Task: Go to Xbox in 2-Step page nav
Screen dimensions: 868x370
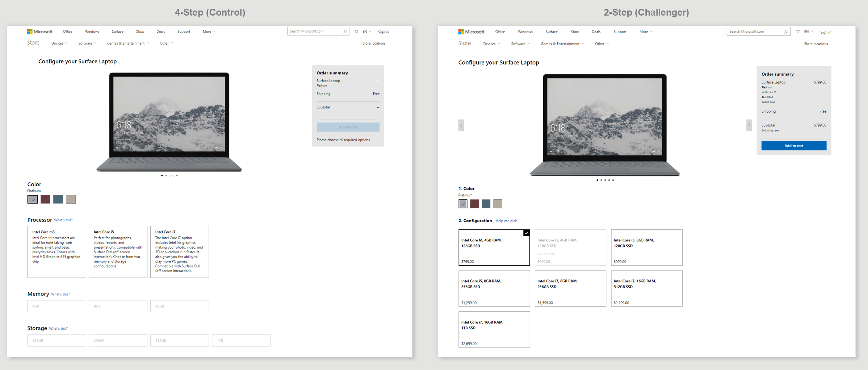Action: [x=575, y=32]
